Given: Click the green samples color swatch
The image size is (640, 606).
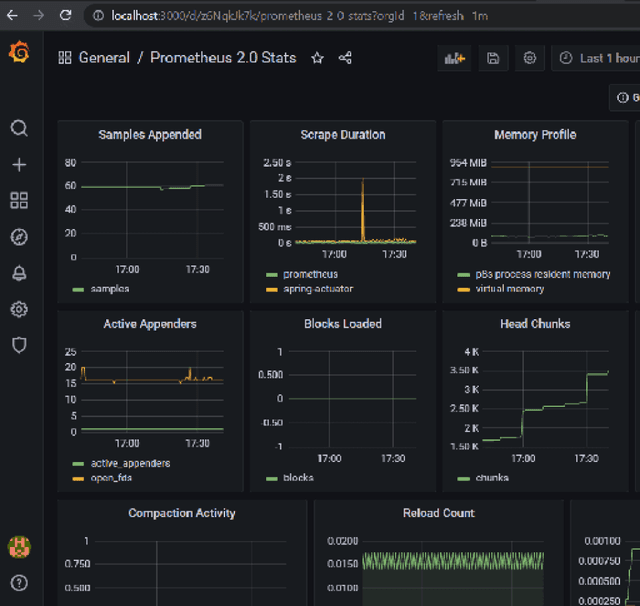Looking at the screenshot, I should coord(78,290).
